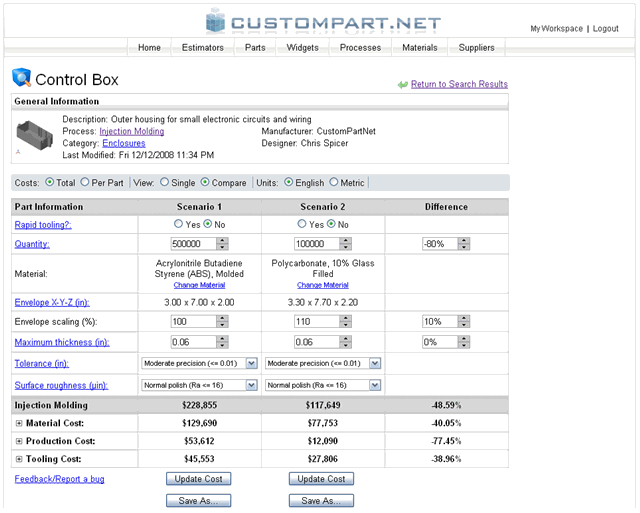Open the Quantity help link
The height and width of the screenshot is (513, 640).
click(x=32, y=244)
